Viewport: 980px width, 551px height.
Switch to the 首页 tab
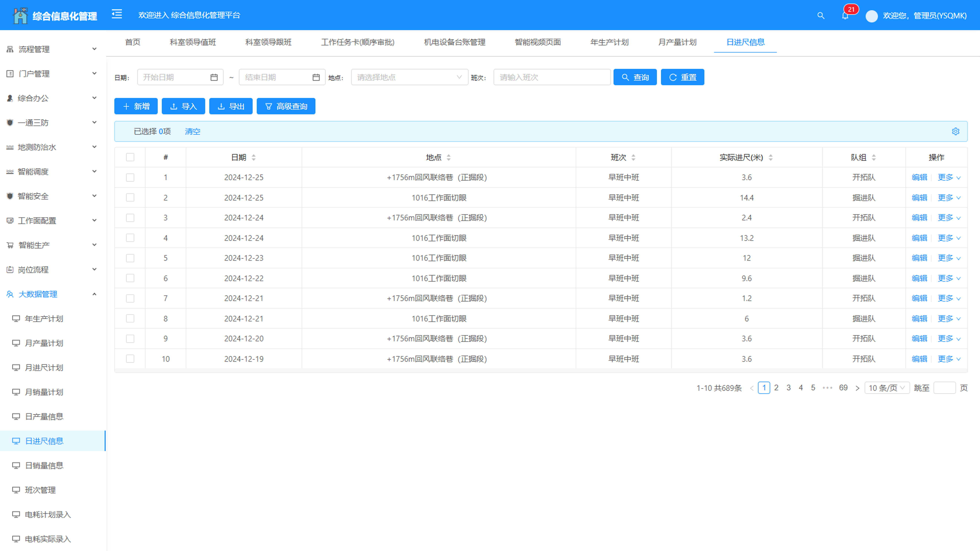tap(132, 42)
